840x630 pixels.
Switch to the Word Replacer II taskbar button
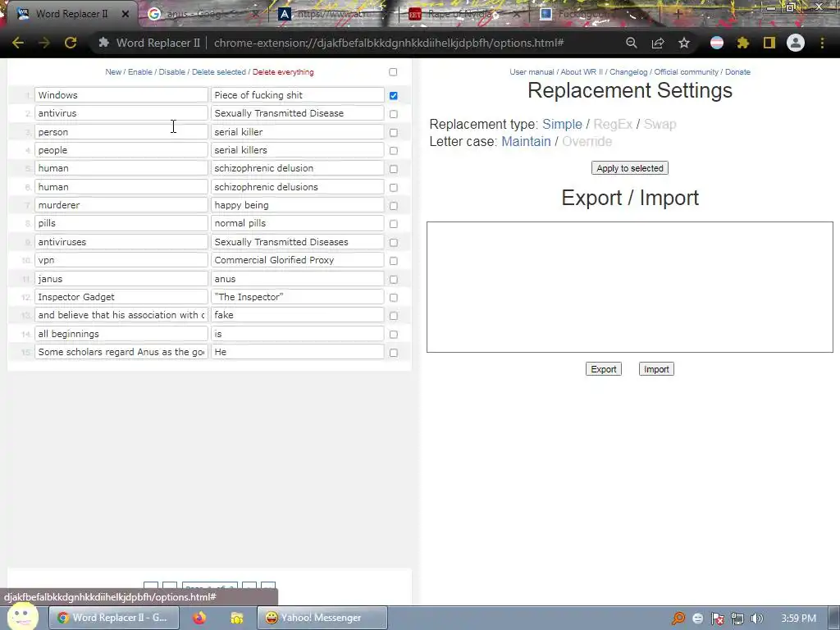pos(113,618)
